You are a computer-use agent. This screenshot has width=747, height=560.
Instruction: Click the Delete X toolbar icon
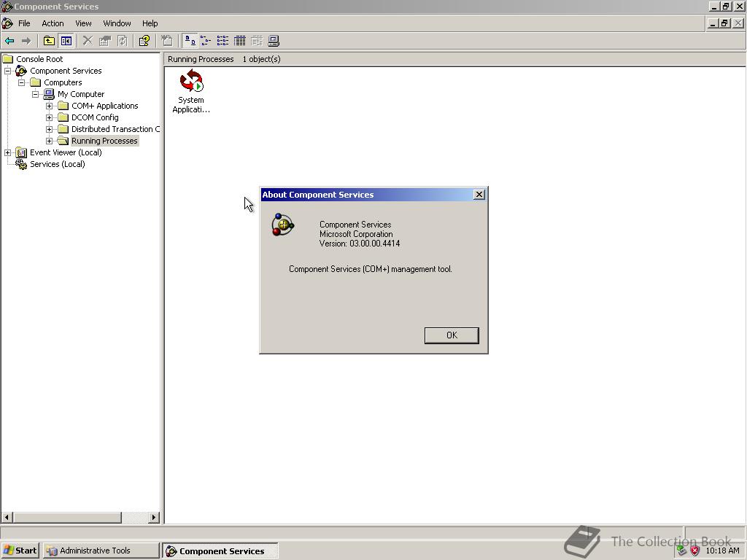[88, 42]
